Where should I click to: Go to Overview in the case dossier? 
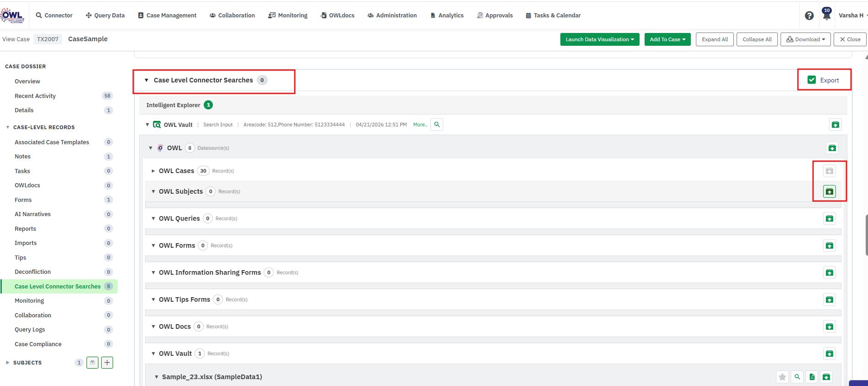(x=27, y=81)
